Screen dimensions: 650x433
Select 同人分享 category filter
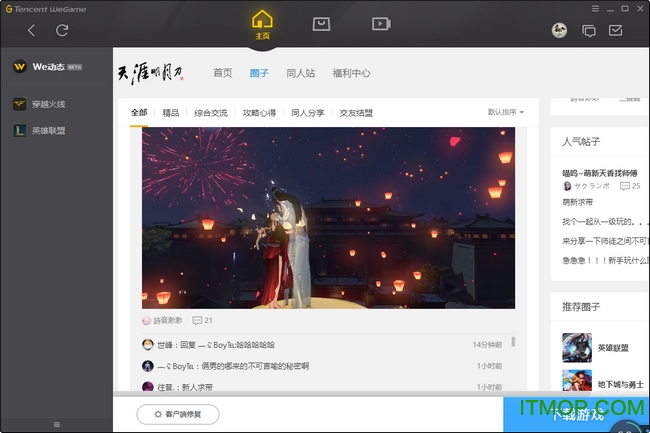pos(308,113)
